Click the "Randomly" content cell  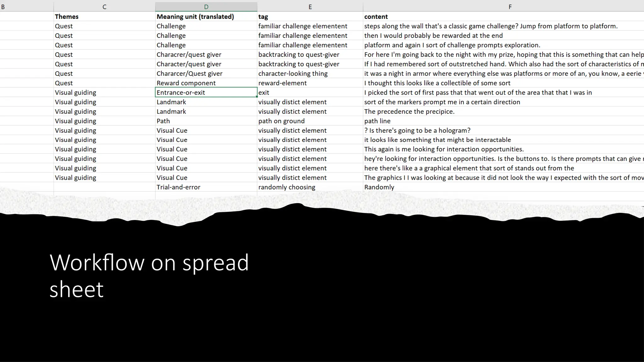click(503, 187)
